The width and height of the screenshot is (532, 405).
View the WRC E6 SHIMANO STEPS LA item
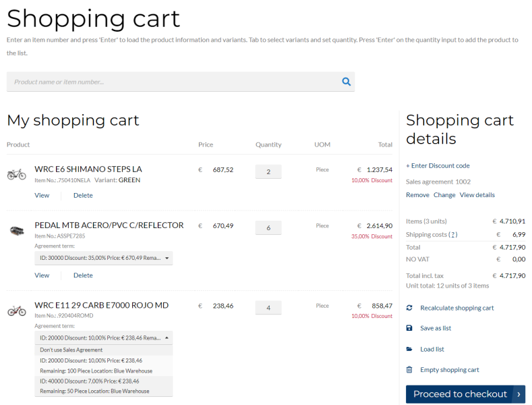(42, 195)
